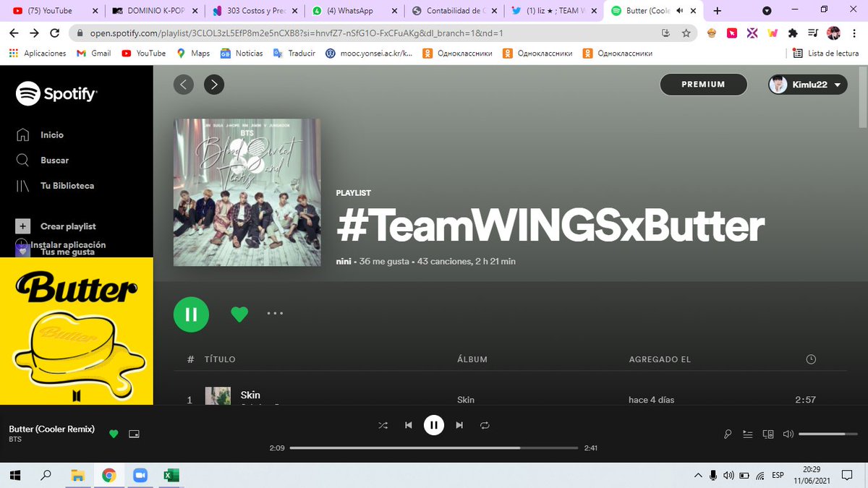Click playlist owner name nini
Viewport: 868px width, 488px height.
344,262
